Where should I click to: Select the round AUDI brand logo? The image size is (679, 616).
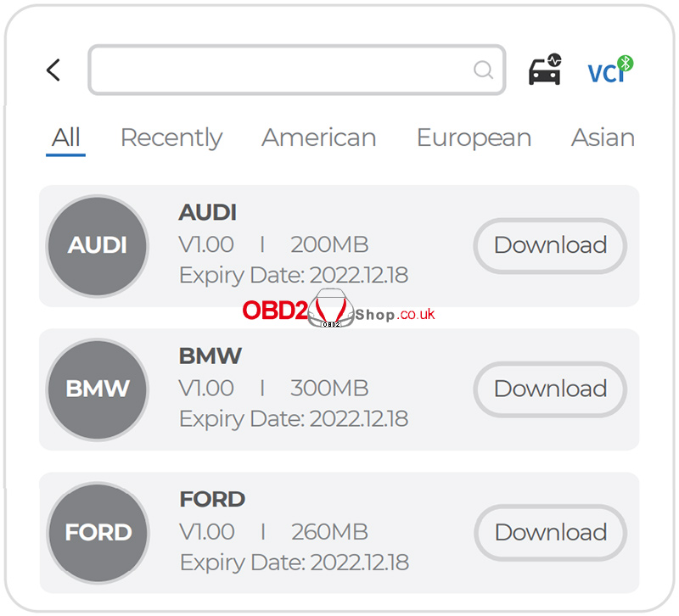point(98,245)
